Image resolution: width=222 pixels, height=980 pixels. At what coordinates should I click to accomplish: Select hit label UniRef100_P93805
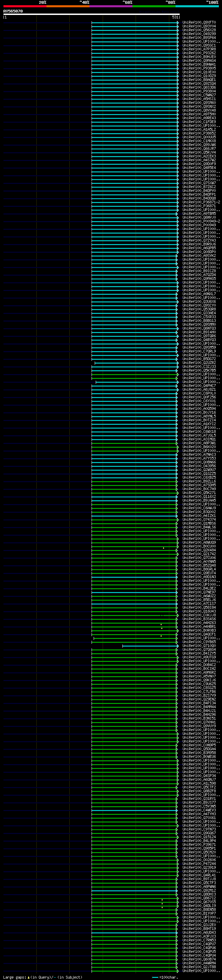tap(199, 68)
